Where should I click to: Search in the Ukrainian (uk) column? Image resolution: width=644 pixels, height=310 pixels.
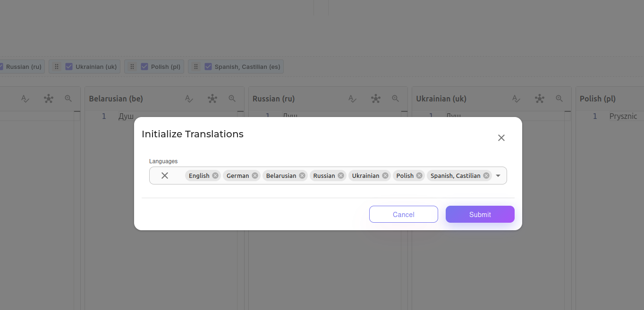(x=559, y=99)
